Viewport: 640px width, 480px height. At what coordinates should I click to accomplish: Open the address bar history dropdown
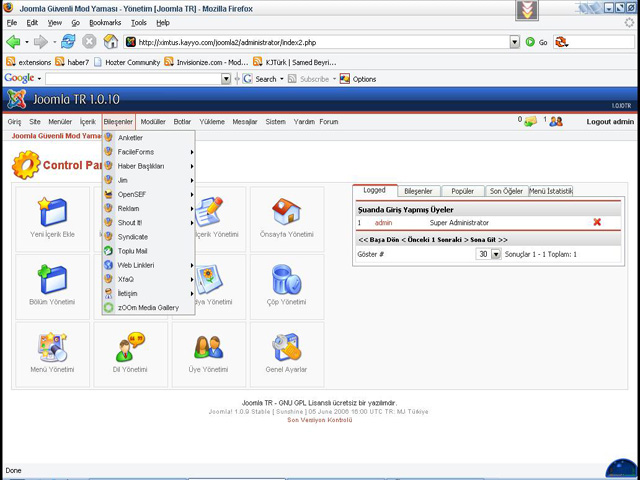(x=515, y=42)
